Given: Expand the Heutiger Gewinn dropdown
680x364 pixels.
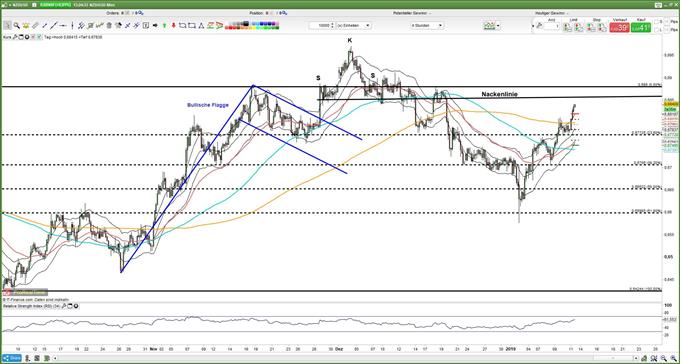Looking at the screenshot, I should [x=568, y=13].
